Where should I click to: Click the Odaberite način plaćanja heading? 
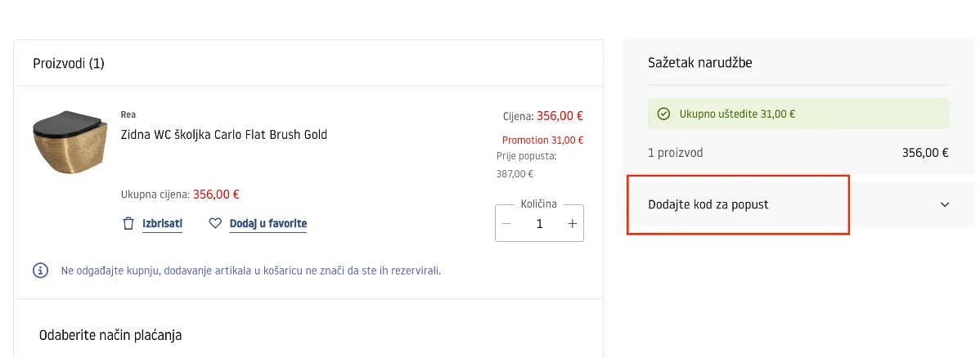[x=110, y=335]
